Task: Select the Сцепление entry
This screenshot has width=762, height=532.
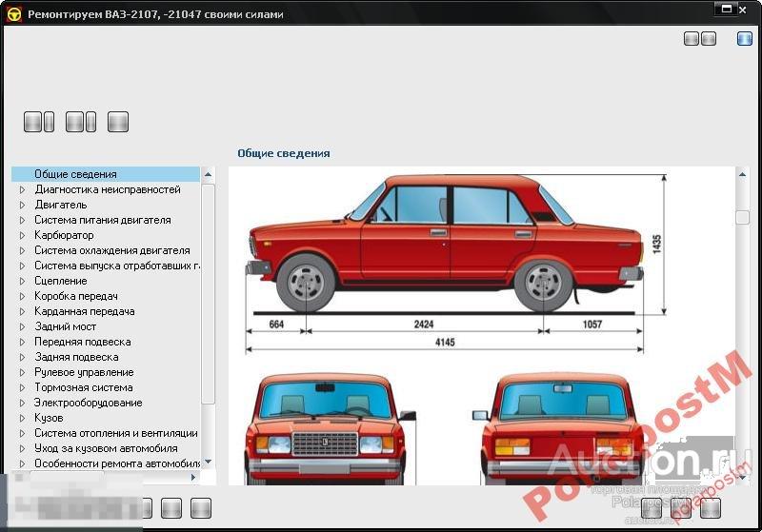Action: [x=60, y=281]
